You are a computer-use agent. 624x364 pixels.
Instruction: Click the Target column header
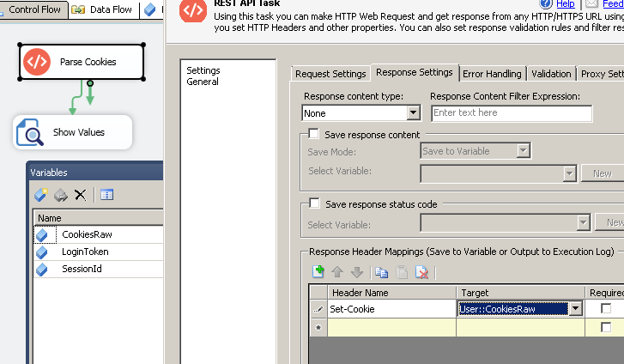(520, 293)
